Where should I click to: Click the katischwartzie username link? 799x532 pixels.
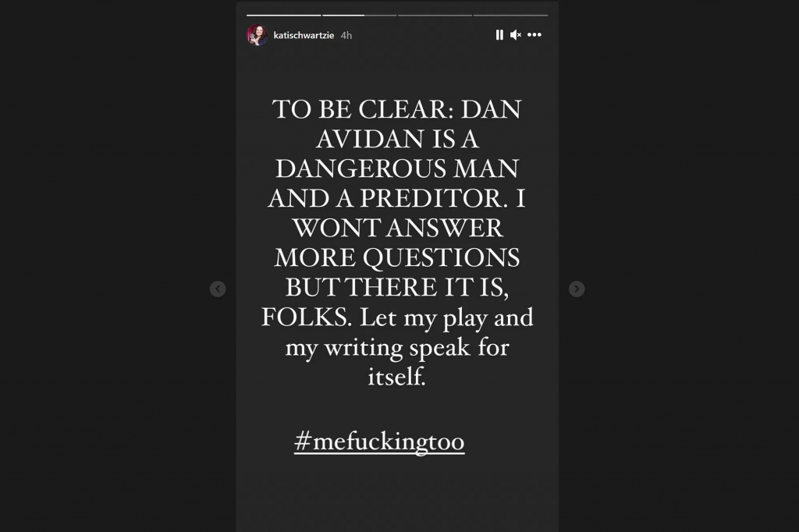click(304, 35)
